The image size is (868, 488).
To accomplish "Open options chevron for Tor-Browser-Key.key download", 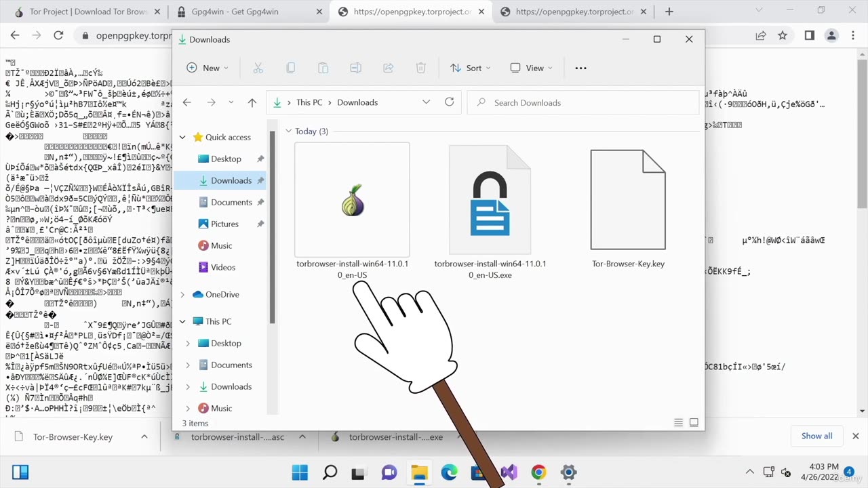I will [x=144, y=437].
